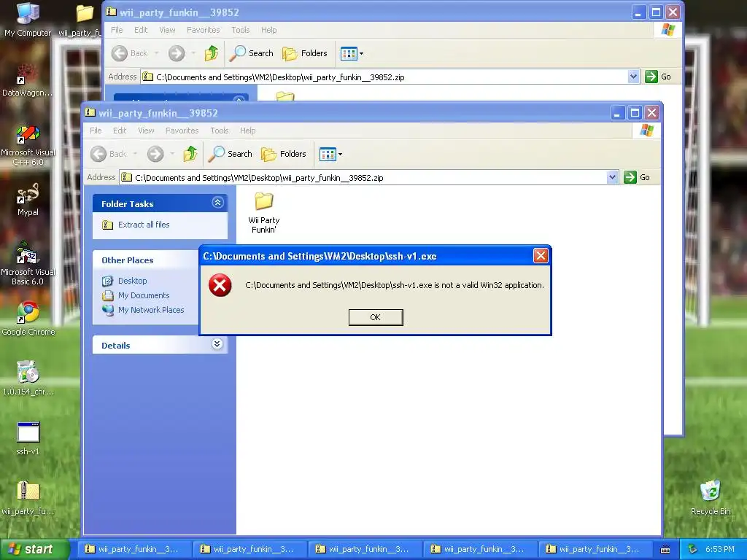747x560 pixels.
Task: Open Favorites menu in front window
Action: (x=182, y=131)
